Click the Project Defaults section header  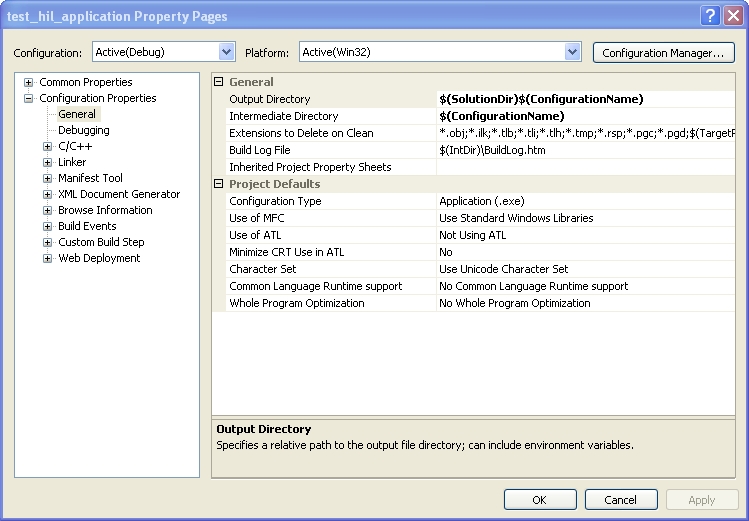(x=275, y=184)
